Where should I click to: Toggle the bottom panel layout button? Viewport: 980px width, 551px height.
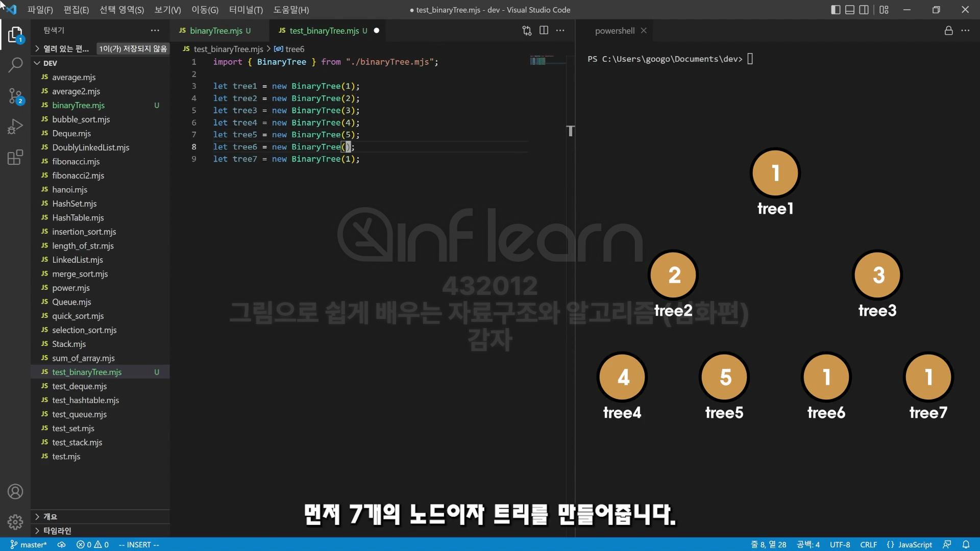click(850, 10)
